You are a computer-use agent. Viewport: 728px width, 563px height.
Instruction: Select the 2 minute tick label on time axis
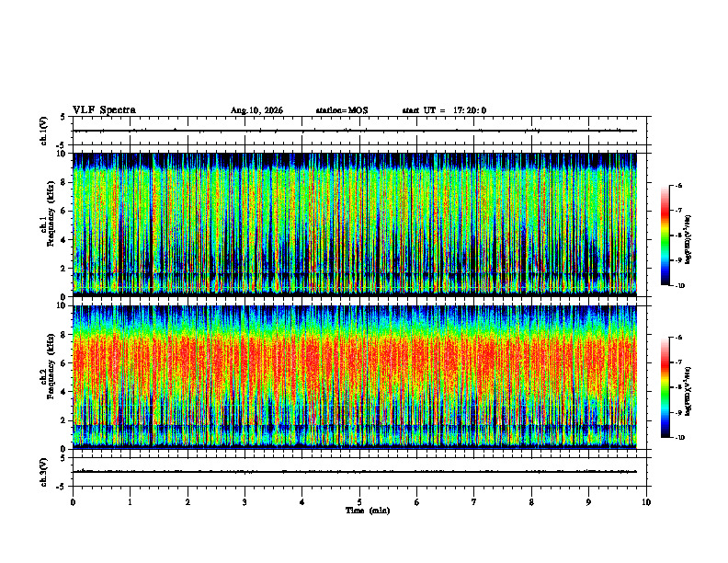pyautogui.click(x=188, y=502)
